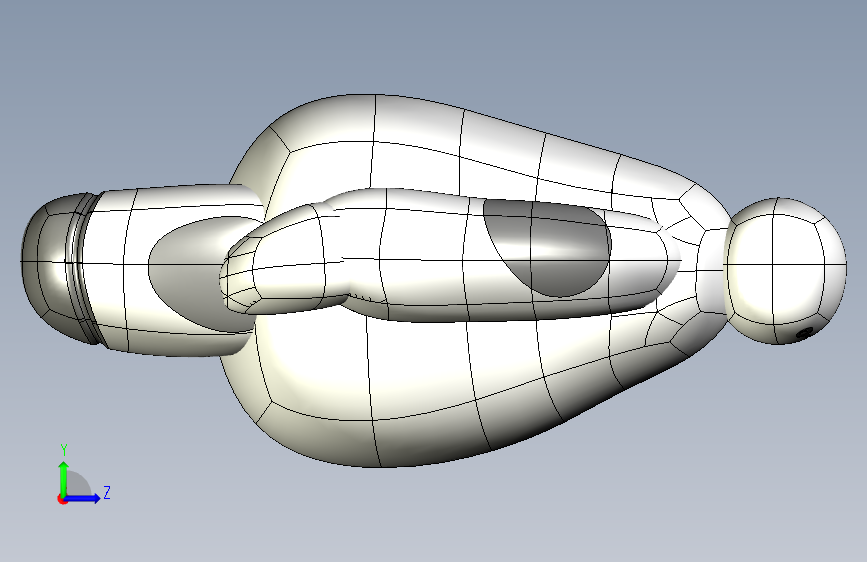The height and width of the screenshot is (562, 867).
Task: Click the red X axis dot at the triad origin
Action: 62,499
